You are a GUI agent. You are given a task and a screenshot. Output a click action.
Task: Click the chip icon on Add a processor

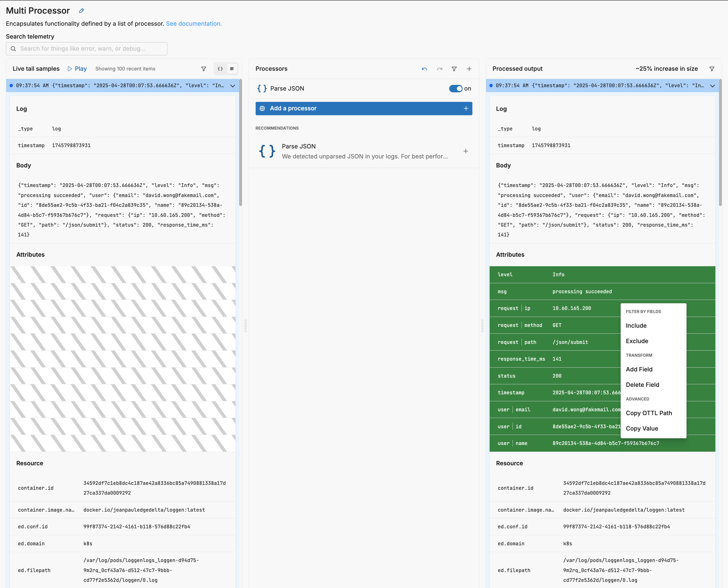[262, 108]
